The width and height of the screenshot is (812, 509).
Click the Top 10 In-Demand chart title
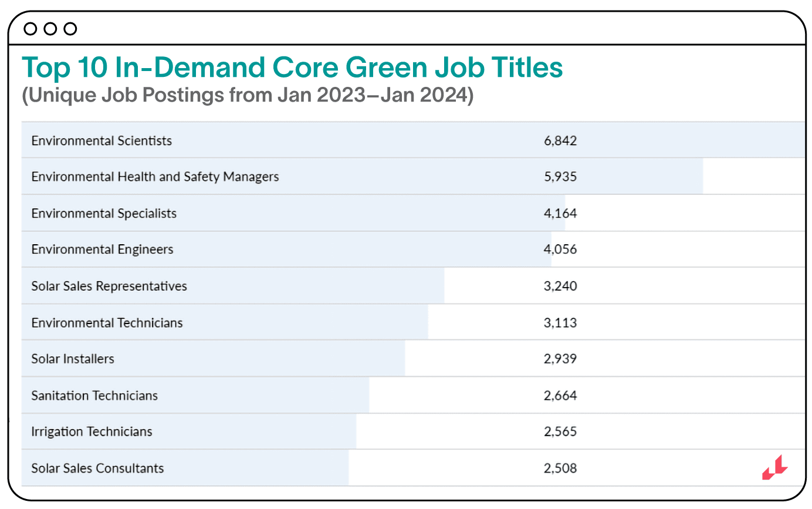(292, 68)
